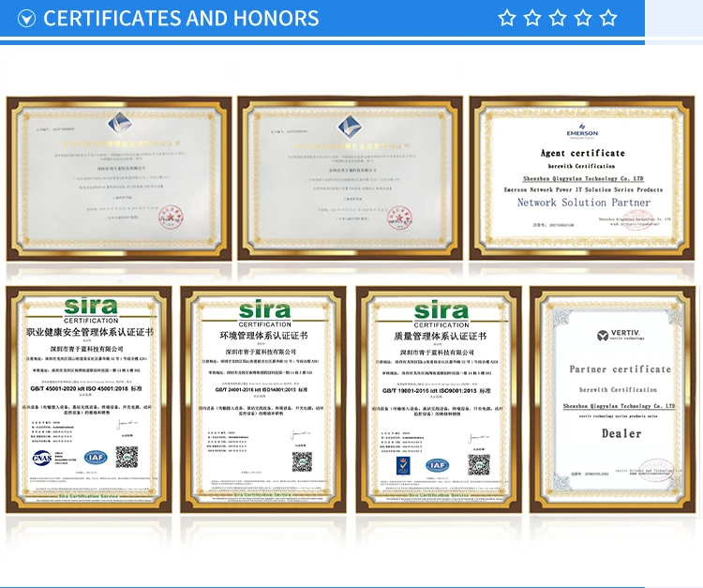Click the down-chevron circle icon in header
Image resolution: width=703 pixels, height=588 pixels.
(x=27, y=19)
